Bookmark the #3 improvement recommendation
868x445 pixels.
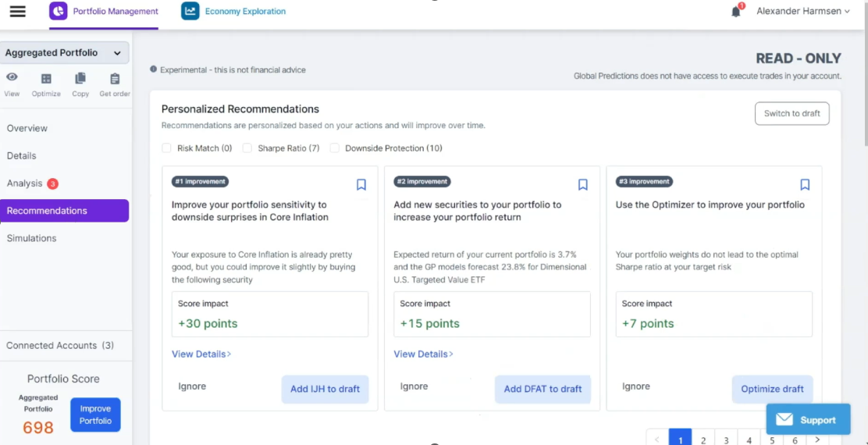[805, 185]
